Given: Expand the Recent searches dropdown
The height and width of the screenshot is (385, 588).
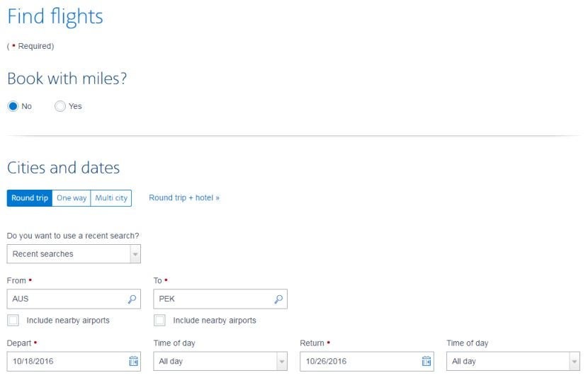Looking at the screenshot, I should pos(74,254).
